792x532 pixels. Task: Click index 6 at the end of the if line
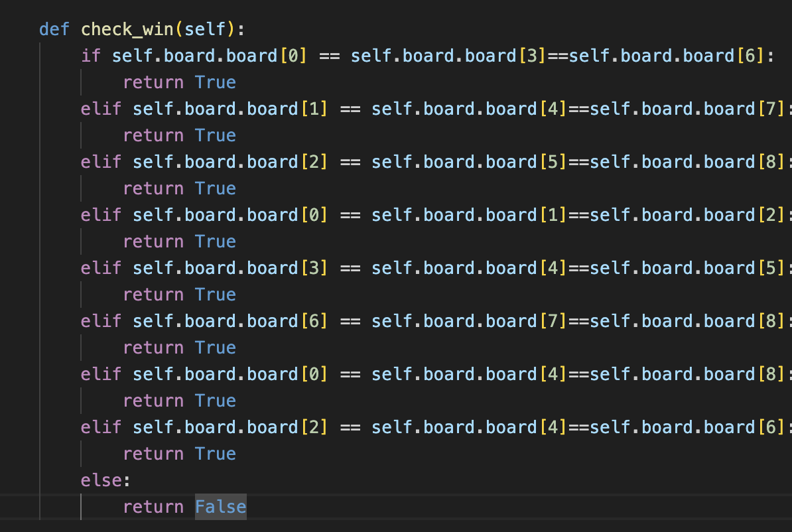click(750, 56)
